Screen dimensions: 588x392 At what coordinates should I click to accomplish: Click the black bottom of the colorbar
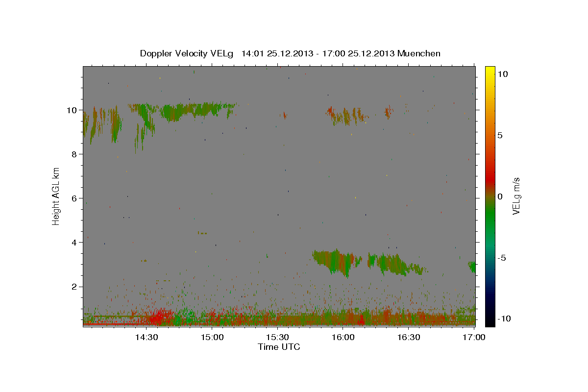[490, 321]
